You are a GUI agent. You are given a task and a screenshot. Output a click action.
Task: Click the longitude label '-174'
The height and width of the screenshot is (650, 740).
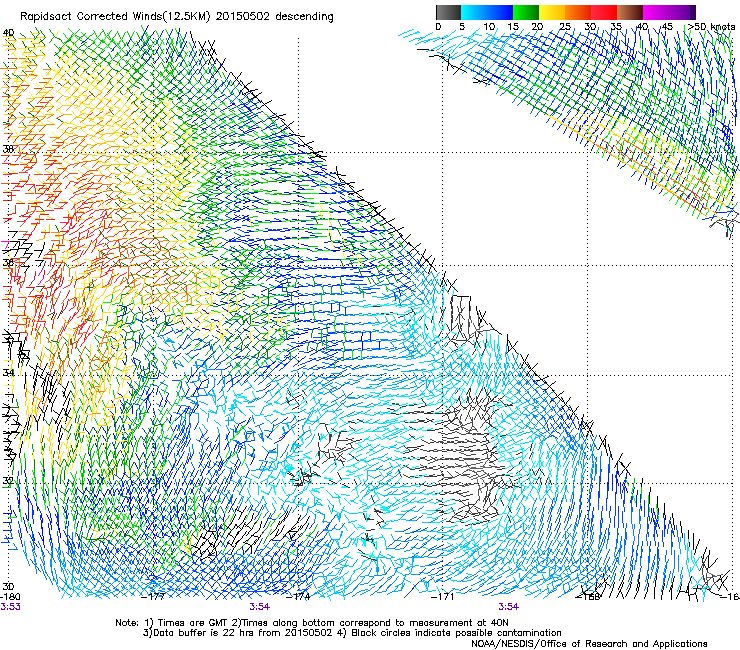pos(299,597)
